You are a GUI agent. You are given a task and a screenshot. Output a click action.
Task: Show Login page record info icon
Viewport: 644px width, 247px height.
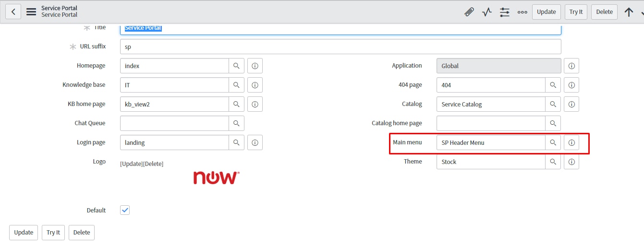click(255, 142)
